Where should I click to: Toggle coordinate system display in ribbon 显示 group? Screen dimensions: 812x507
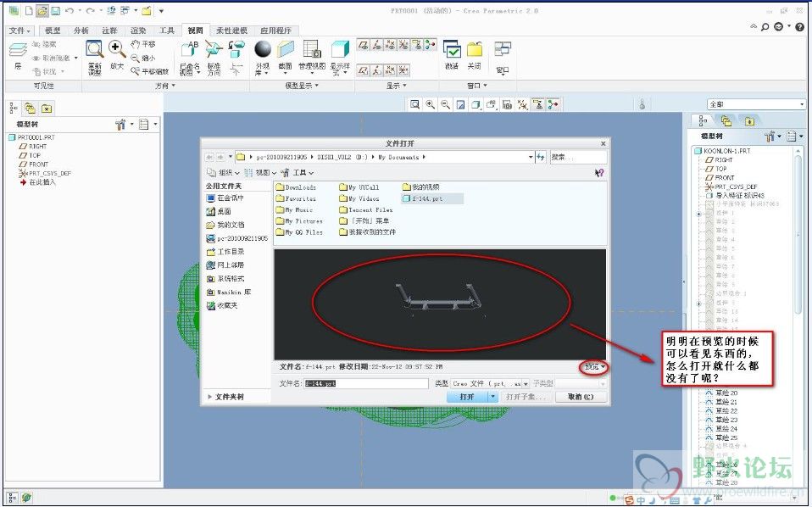click(403, 45)
